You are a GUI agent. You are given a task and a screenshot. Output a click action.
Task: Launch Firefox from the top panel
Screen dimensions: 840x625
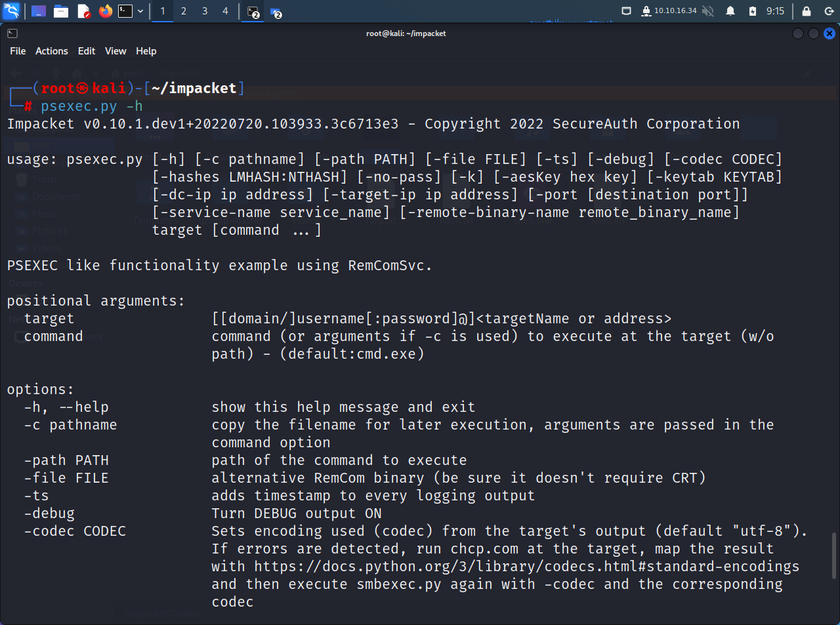coord(106,11)
